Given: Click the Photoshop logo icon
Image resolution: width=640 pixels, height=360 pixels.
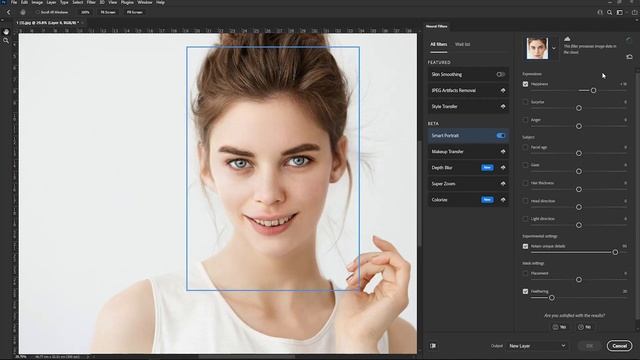Looking at the screenshot, I should coord(4,2).
